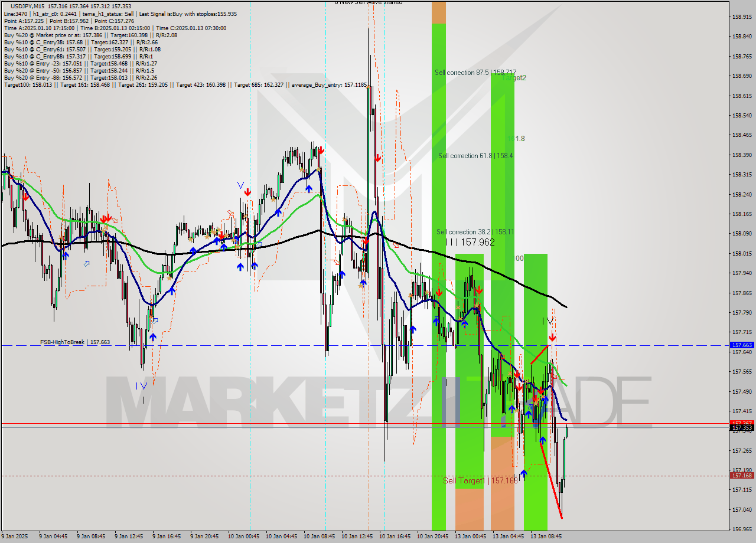The height and width of the screenshot is (543, 756).
Task: Click the USDJPY,M15 chart title
Action: click(27, 6)
